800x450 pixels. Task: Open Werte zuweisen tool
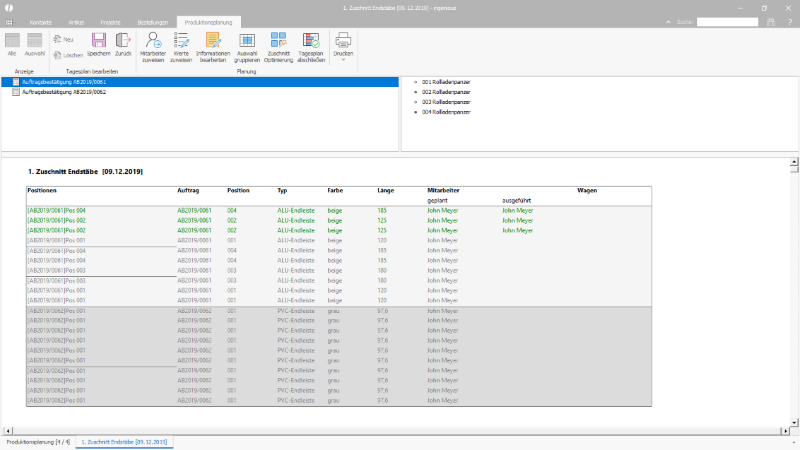click(181, 47)
